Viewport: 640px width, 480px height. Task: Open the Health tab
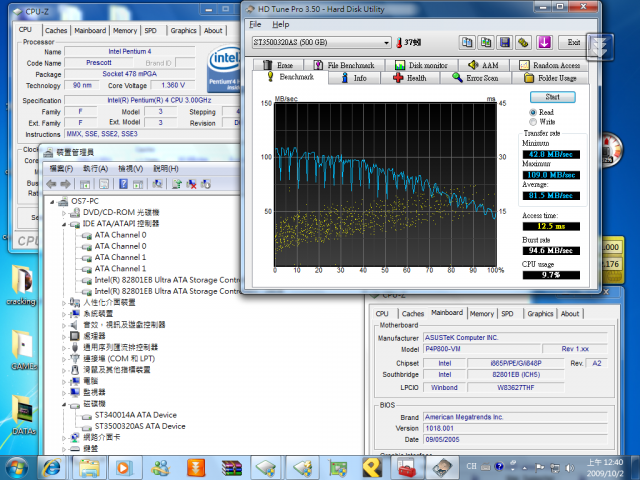[x=410, y=78]
